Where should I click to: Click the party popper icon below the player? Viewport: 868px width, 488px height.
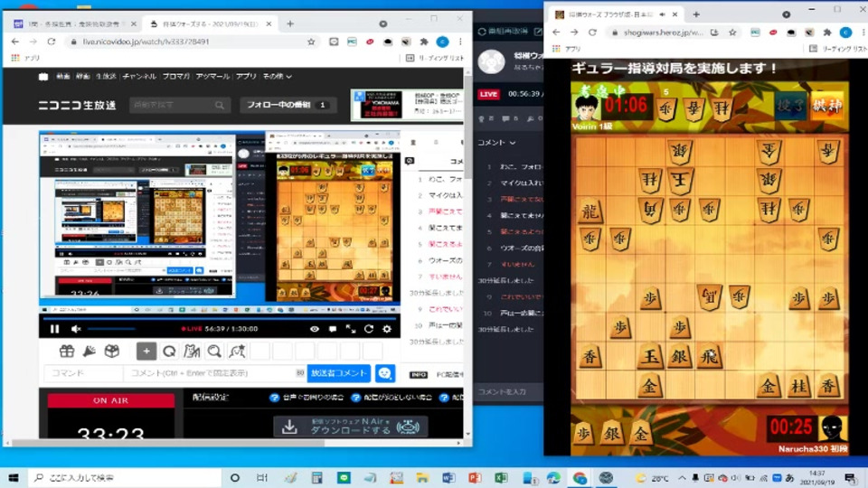(x=90, y=351)
